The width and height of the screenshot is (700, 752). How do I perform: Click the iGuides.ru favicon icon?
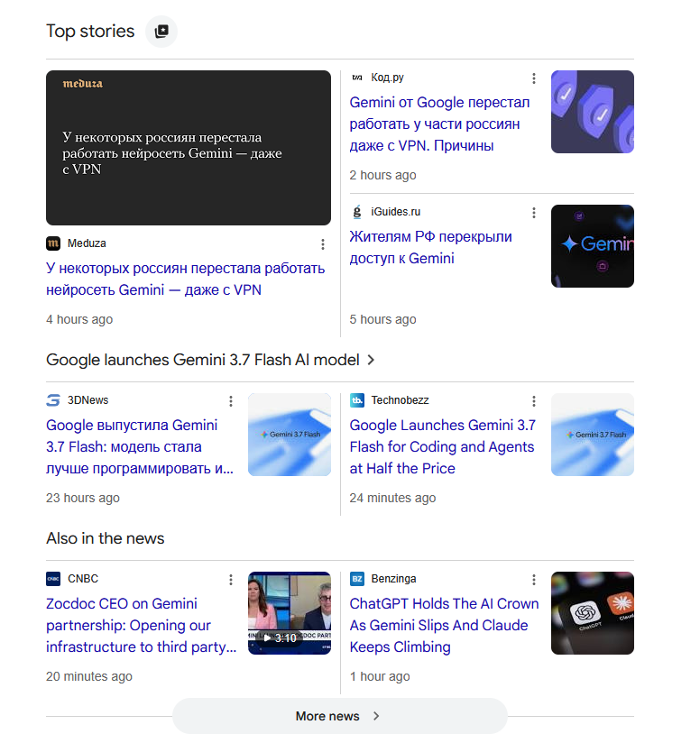pyautogui.click(x=357, y=212)
